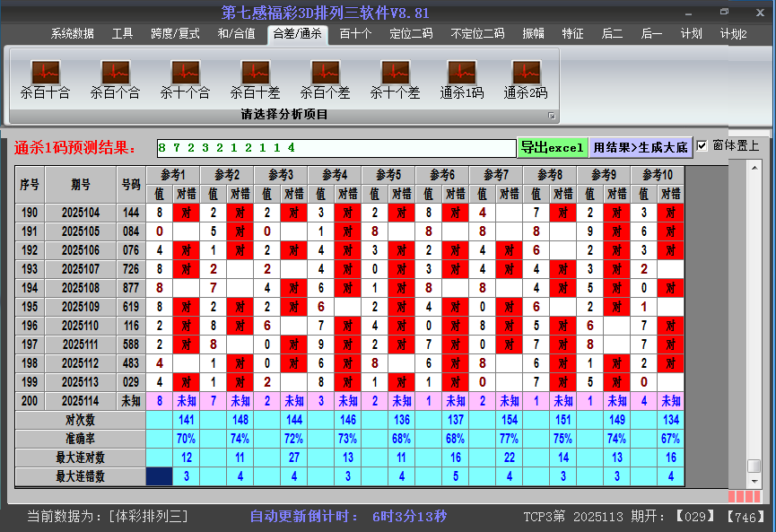The image size is (776, 532).
Task: Click the 期号 column header
Action: click(81, 185)
